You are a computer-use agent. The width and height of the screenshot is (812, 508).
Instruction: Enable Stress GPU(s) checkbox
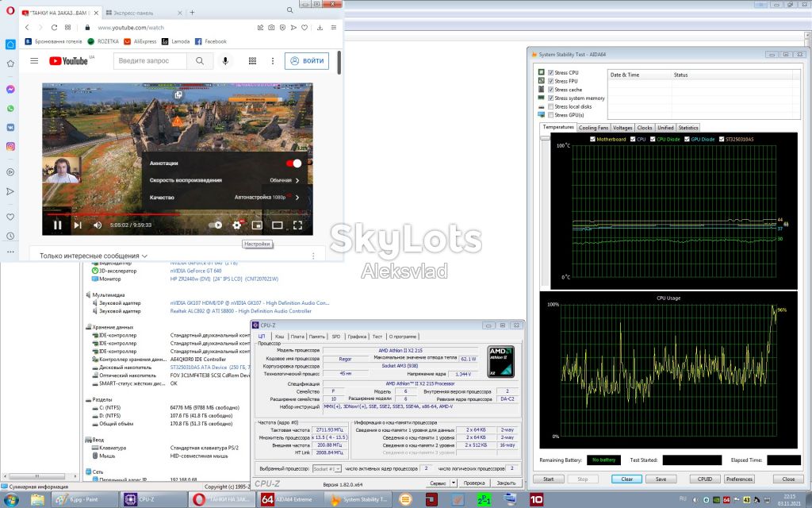point(550,115)
